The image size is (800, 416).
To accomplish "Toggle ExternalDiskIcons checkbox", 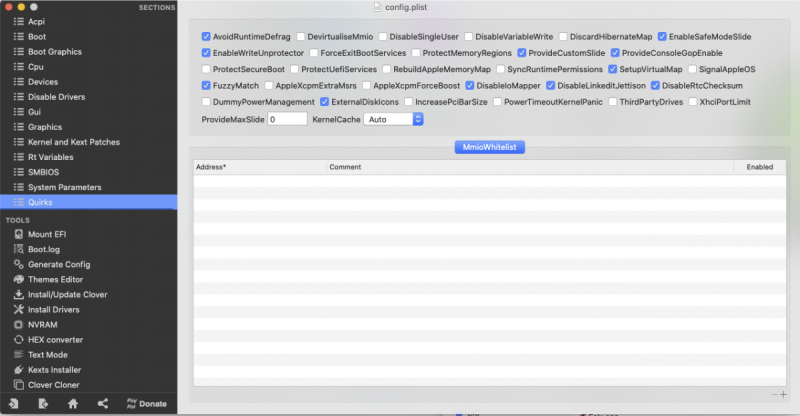I will click(x=324, y=102).
